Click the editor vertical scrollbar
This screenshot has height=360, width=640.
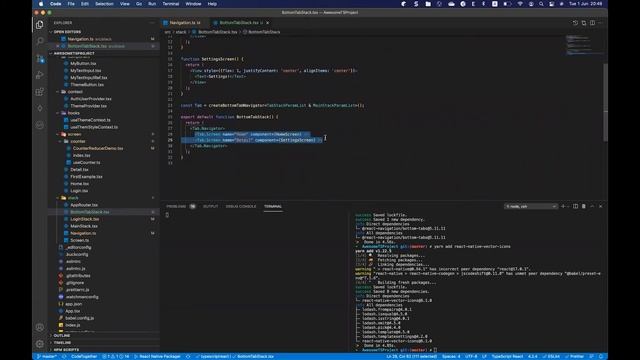click(x=606, y=102)
